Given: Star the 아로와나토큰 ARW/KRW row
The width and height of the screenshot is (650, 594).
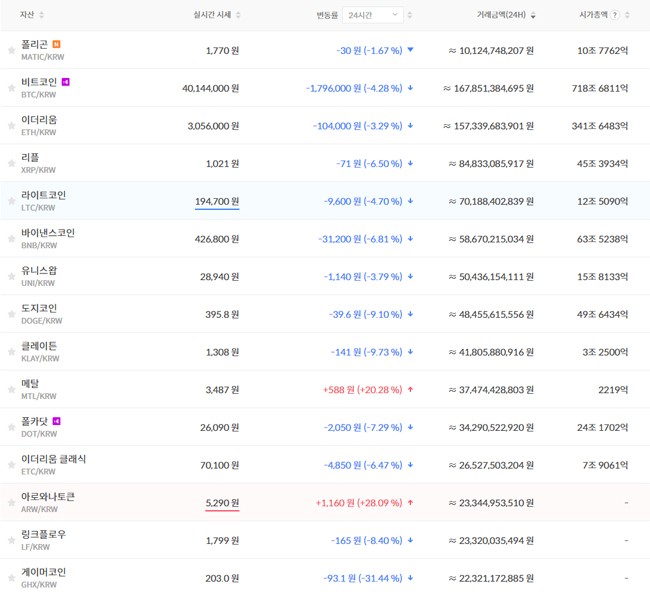Looking at the screenshot, I should [x=12, y=503].
